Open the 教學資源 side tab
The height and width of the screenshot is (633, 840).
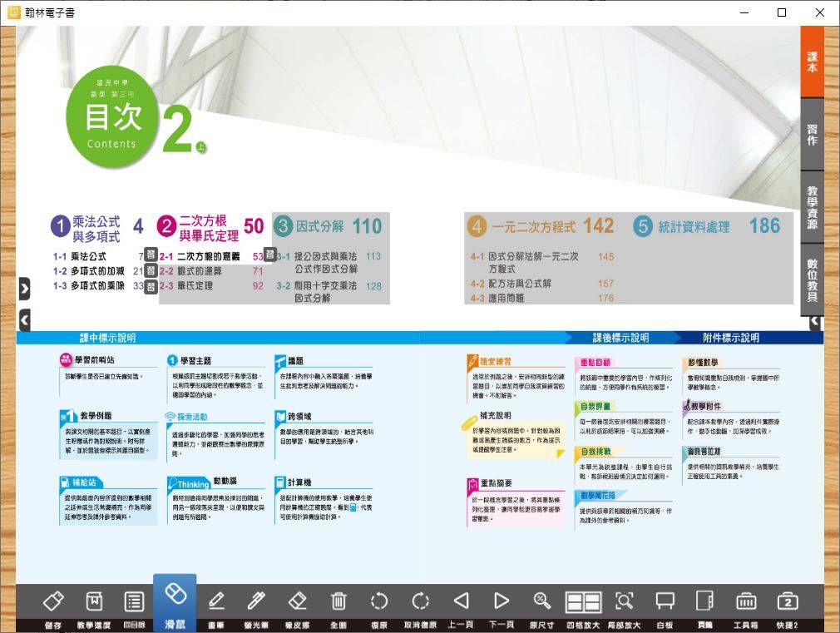click(813, 207)
